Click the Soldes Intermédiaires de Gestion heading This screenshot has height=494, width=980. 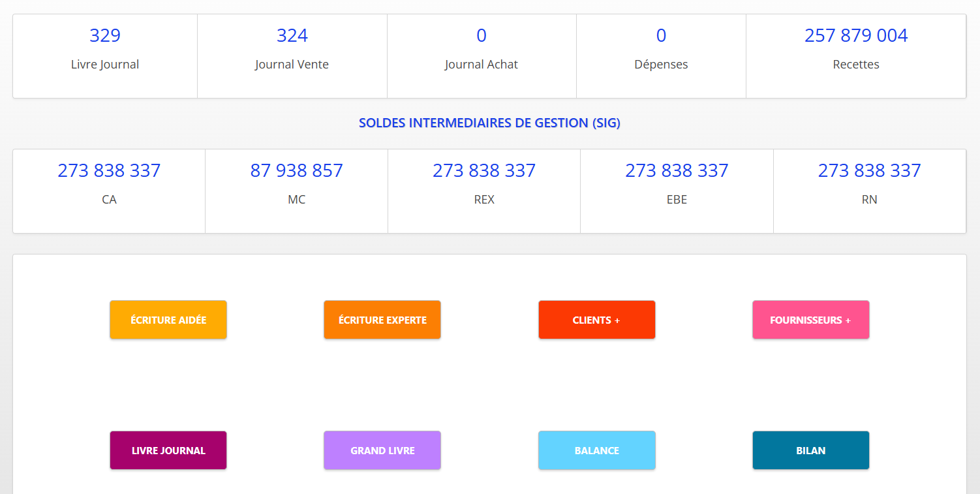(x=489, y=123)
